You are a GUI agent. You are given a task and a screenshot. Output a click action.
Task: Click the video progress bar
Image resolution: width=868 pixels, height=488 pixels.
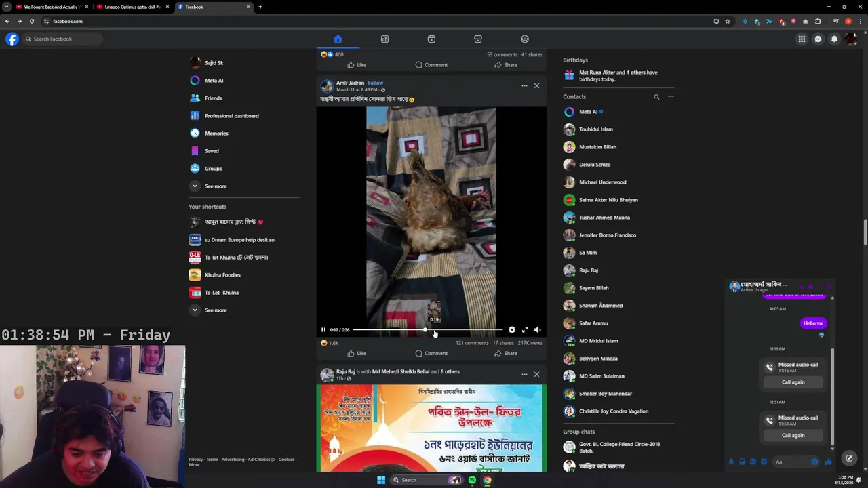point(427,330)
